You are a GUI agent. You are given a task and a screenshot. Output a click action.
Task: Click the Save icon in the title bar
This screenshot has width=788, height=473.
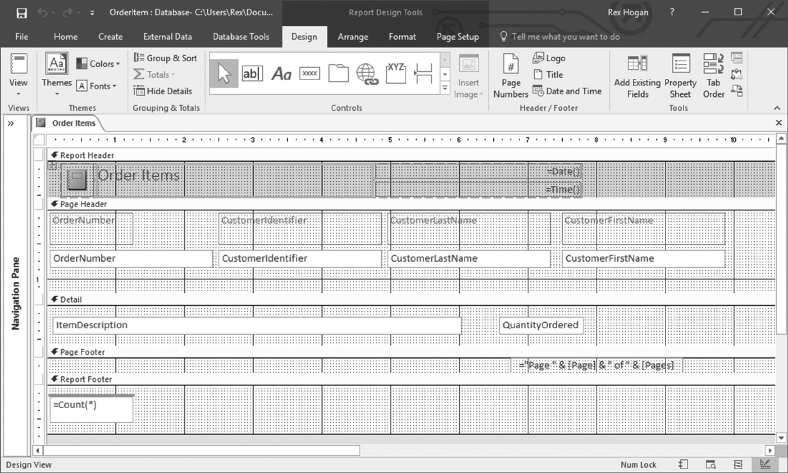pos(22,13)
